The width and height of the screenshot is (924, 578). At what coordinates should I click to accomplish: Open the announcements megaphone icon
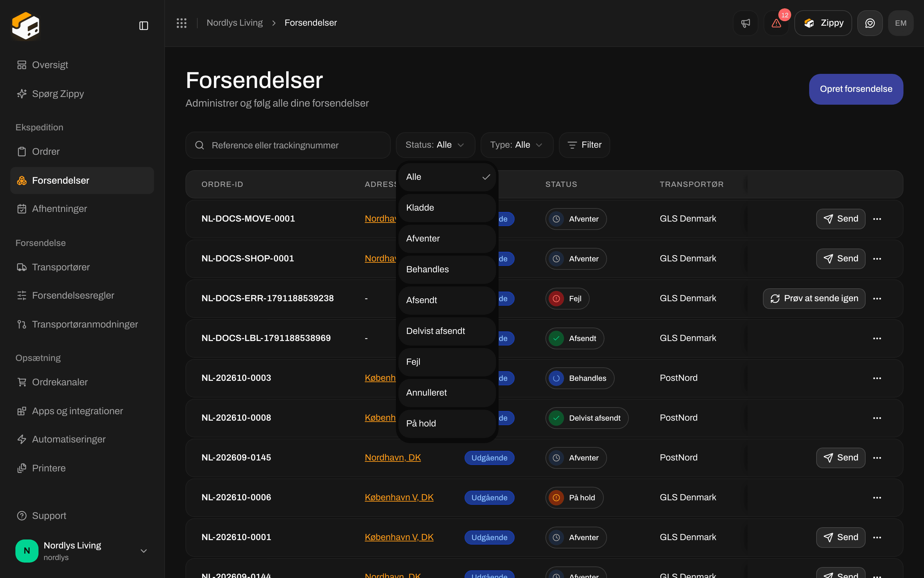[x=745, y=23]
